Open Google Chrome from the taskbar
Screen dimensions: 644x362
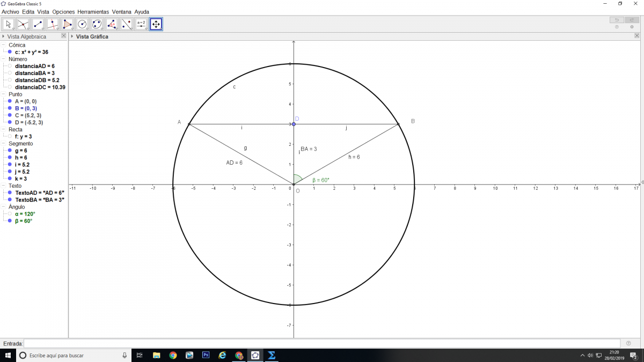coord(173,355)
